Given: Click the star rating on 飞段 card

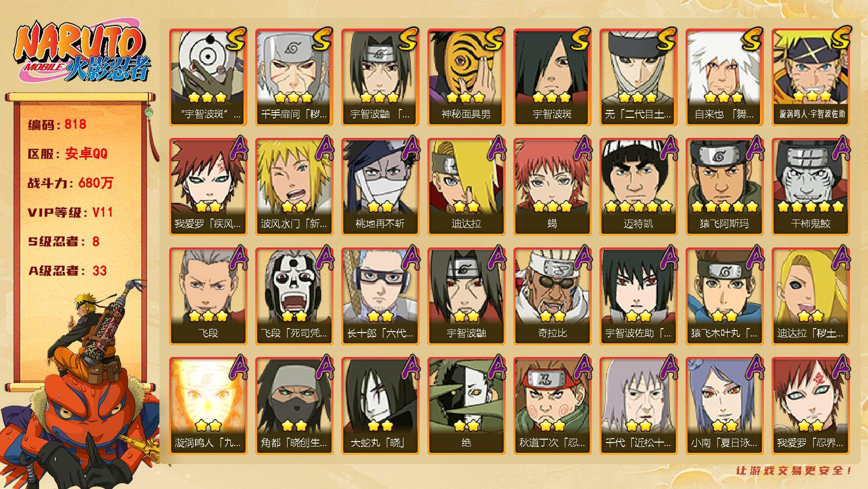Looking at the screenshot, I should pos(208,316).
